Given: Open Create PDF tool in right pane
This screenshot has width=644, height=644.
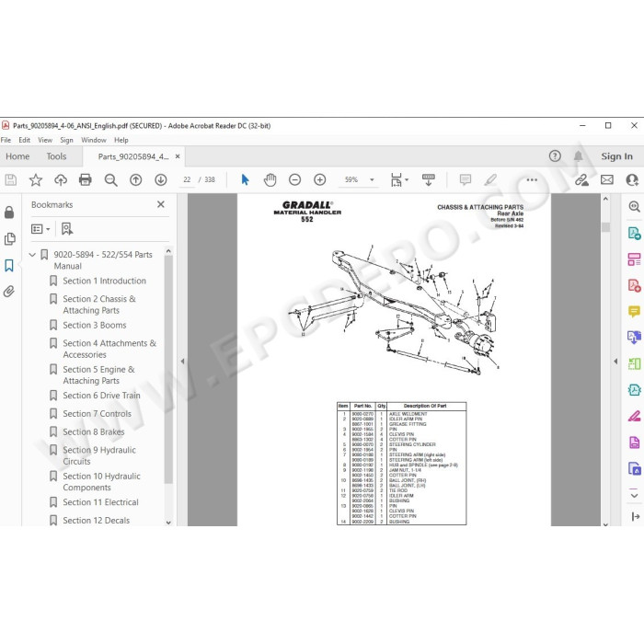Looking at the screenshot, I should 634,285.
